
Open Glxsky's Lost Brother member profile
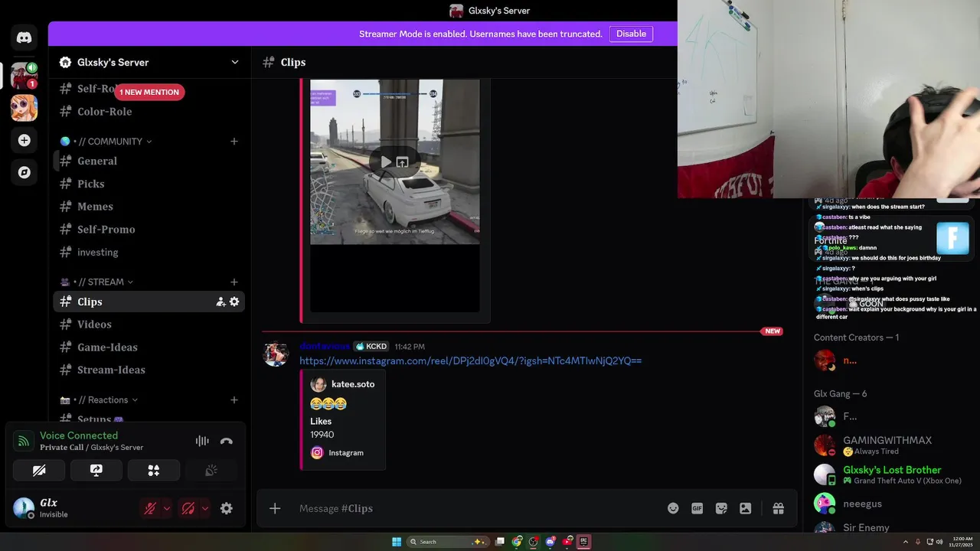click(x=893, y=474)
